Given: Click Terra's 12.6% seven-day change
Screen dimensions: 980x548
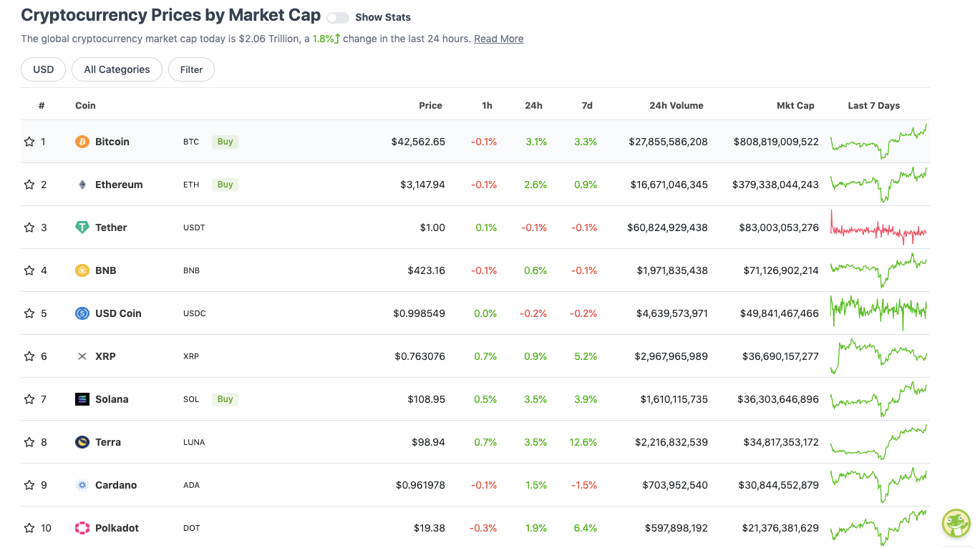Looking at the screenshot, I should pyautogui.click(x=583, y=442).
